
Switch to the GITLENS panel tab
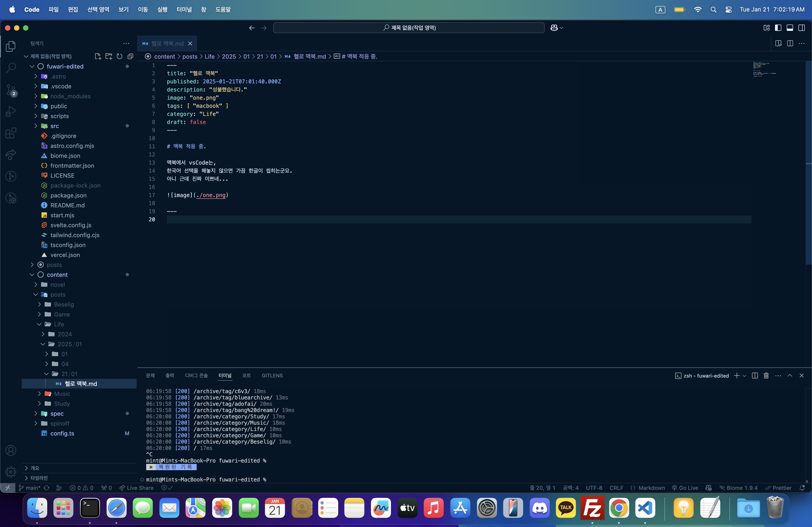(x=272, y=375)
